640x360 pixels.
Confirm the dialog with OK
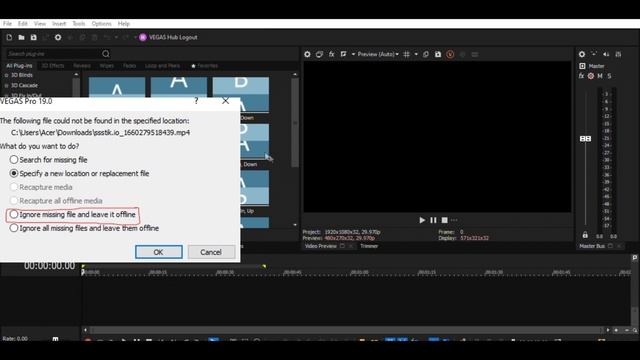click(159, 252)
